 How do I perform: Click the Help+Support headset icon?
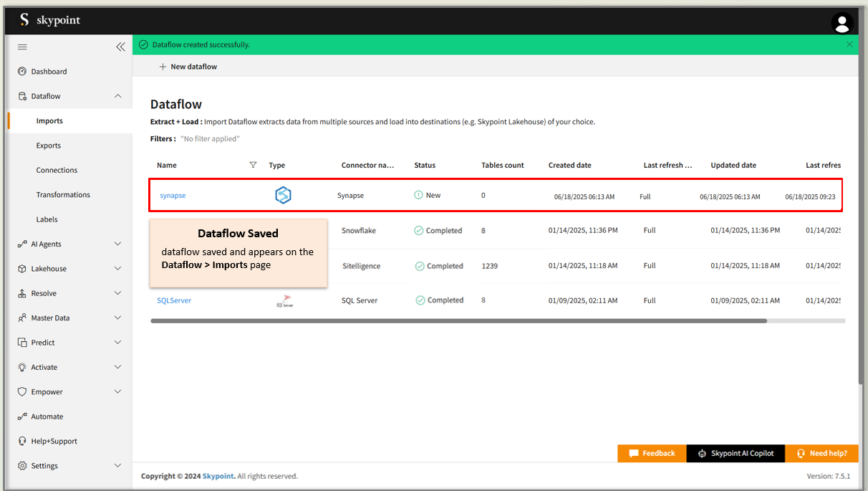tap(22, 441)
